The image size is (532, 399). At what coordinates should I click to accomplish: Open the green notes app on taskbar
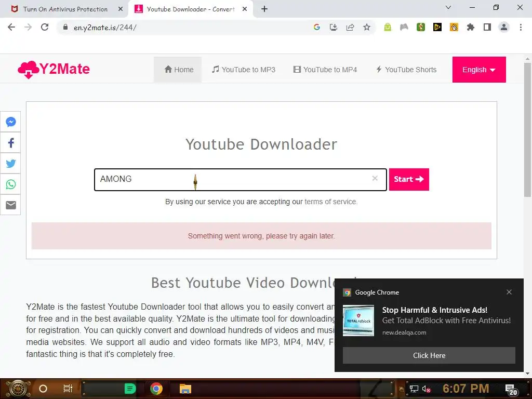pyautogui.click(x=130, y=389)
